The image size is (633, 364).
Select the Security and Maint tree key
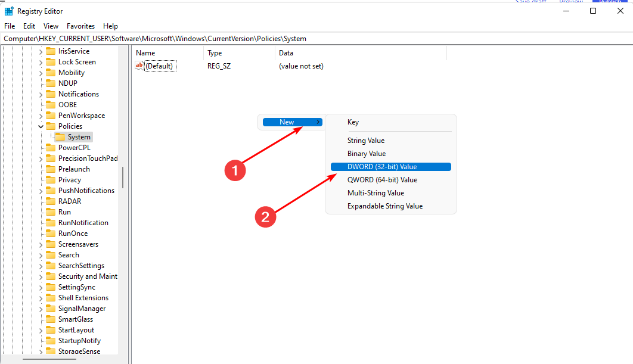click(88, 276)
